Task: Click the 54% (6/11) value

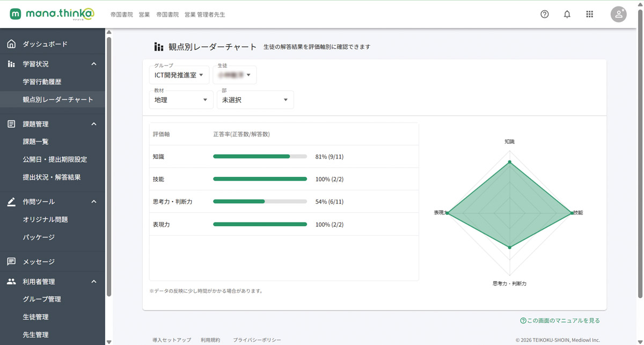Action: [x=330, y=202]
